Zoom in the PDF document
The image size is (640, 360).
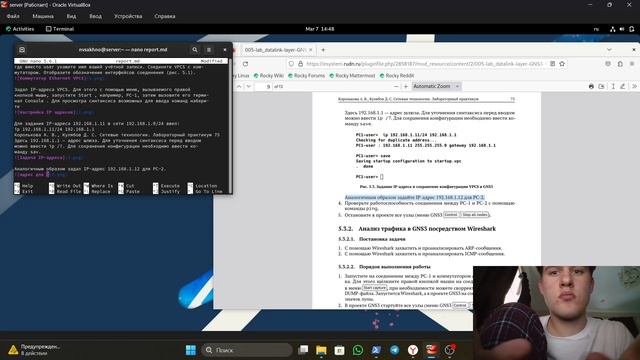click(406, 86)
